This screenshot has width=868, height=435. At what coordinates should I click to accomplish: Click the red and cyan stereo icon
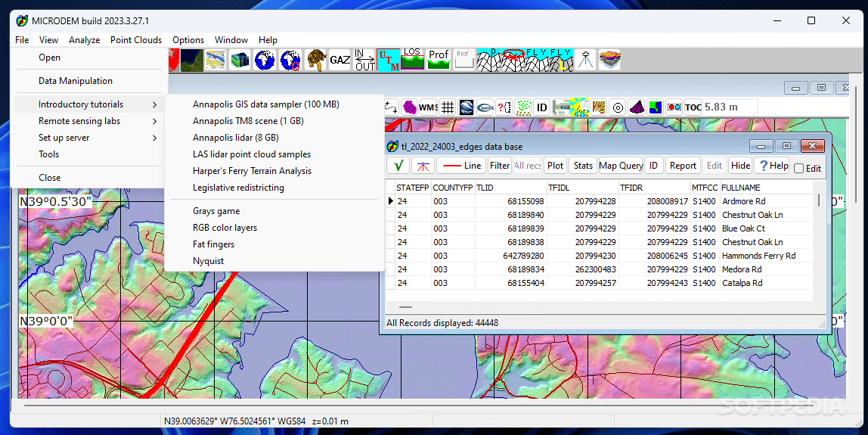[x=674, y=107]
